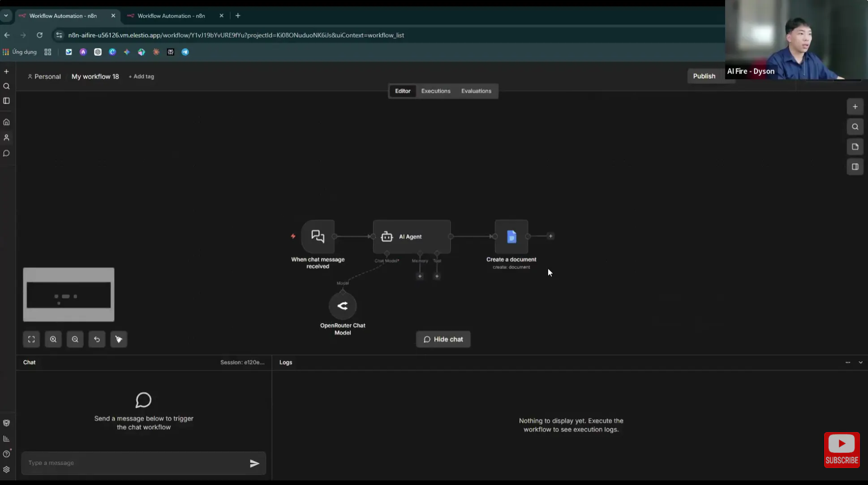Go to the home overview in the sidebar

[6, 122]
